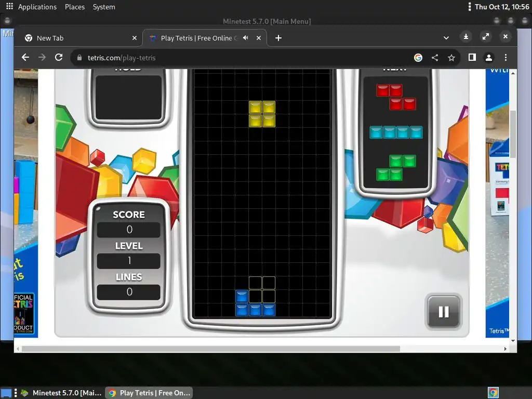Open a new browser tab

coord(278,38)
